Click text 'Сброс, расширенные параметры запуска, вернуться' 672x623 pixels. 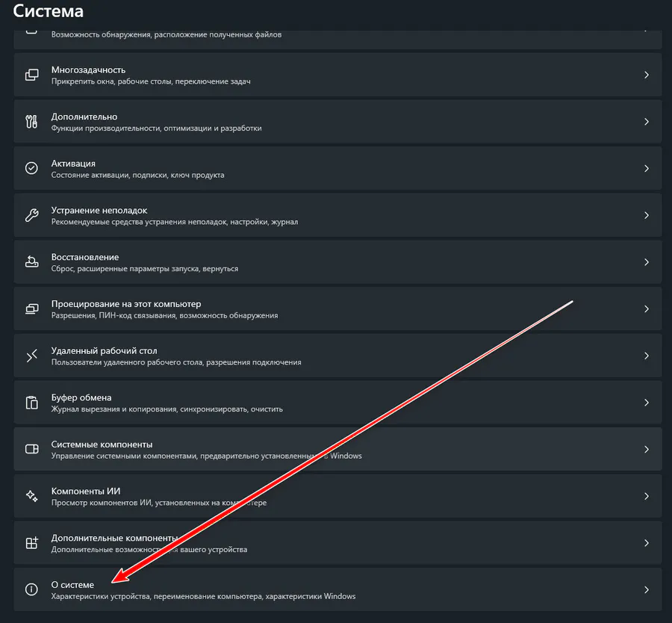point(145,269)
